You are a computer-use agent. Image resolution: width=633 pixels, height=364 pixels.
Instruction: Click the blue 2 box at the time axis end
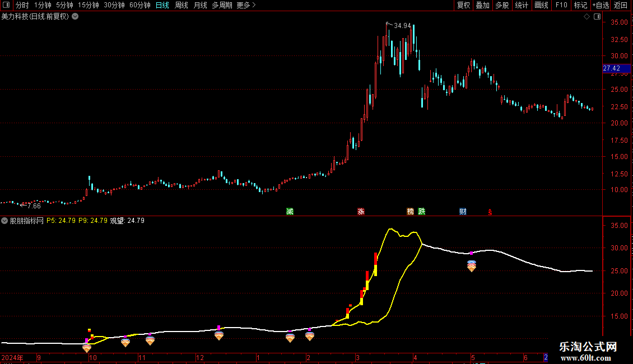coord(546,357)
